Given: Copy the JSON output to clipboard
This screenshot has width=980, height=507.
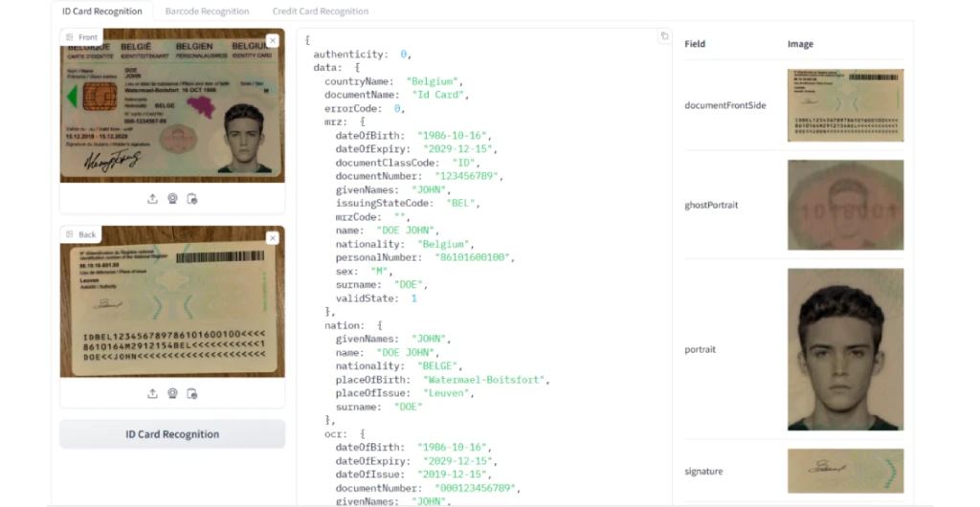Looking at the screenshot, I should tap(664, 36).
